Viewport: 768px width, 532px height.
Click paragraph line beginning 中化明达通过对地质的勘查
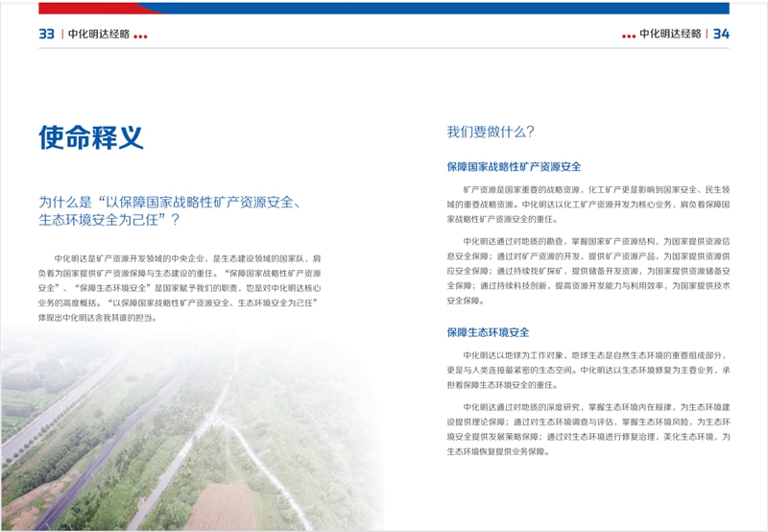click(596, 241)
